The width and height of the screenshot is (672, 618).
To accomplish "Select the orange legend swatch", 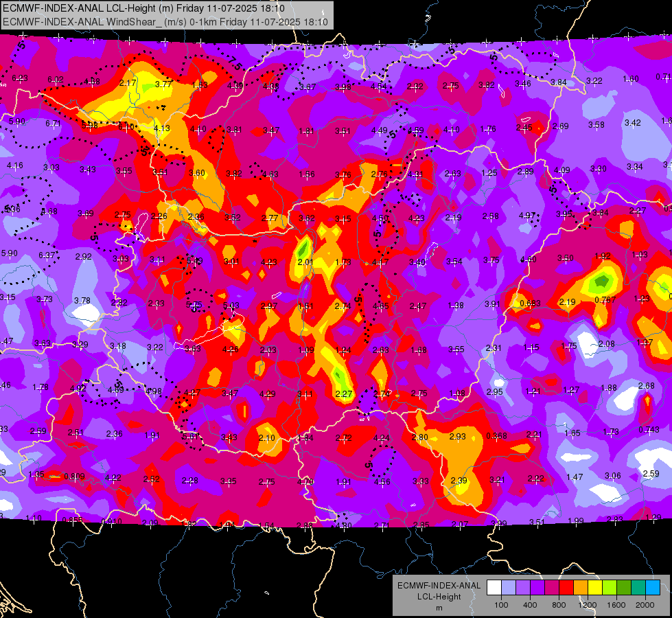I will pos(580,588).
